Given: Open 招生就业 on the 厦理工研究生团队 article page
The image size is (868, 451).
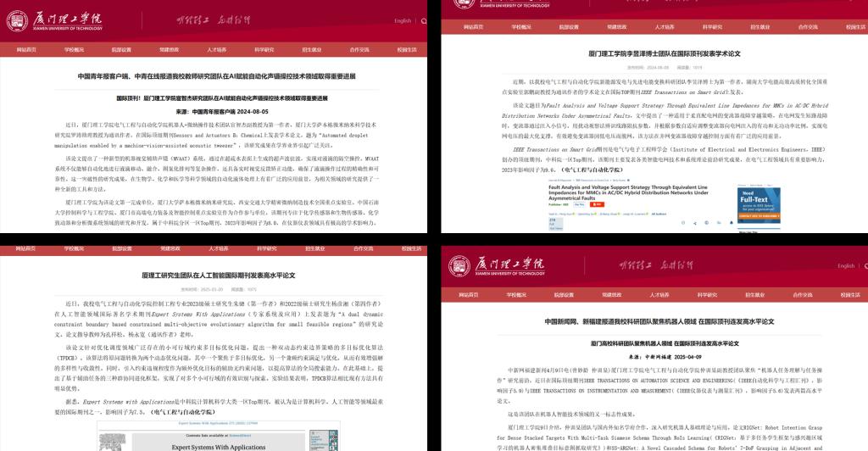Looking at the screenshot, I should pyautogui.click(x=315, y=248).
